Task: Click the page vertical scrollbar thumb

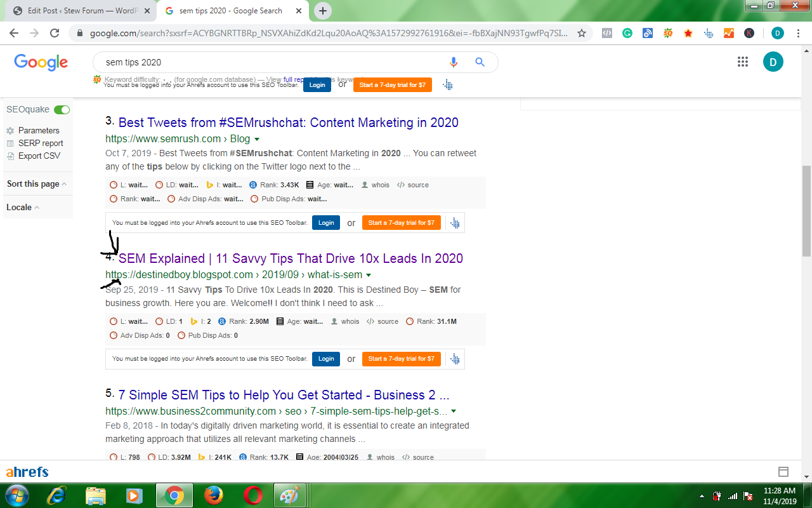Action: pos(806,211)
